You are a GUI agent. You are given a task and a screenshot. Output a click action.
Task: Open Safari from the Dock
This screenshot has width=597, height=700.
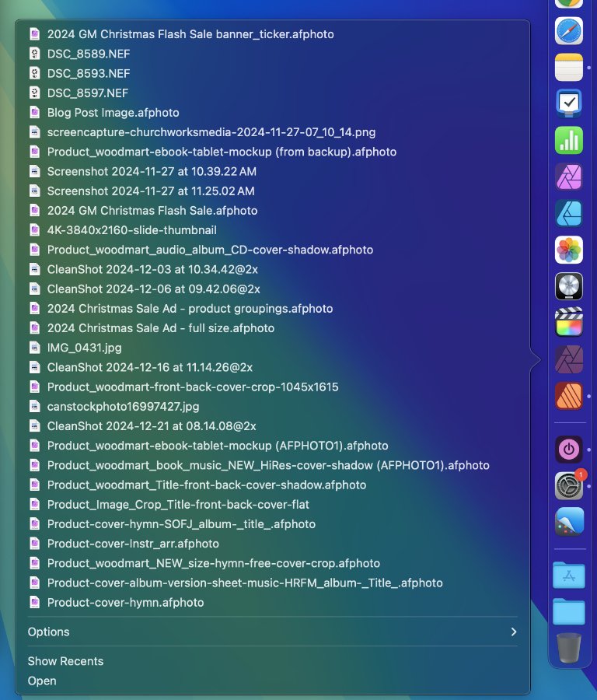pos(569,31)
